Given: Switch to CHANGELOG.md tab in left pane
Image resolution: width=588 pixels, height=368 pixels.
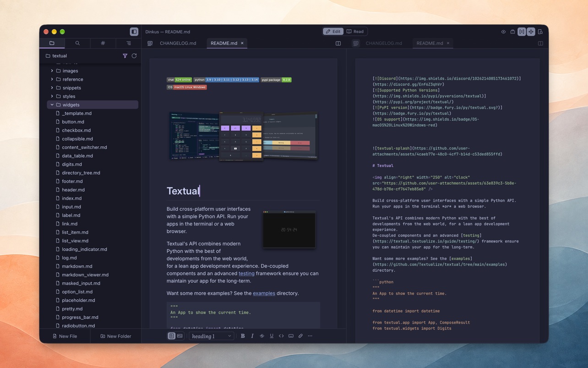Looking at the screenshot, I should (x=178, y=43).
